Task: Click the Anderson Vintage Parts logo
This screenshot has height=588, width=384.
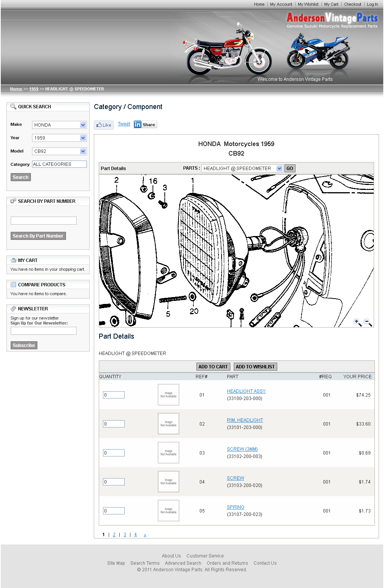Action: pos(332,20)
